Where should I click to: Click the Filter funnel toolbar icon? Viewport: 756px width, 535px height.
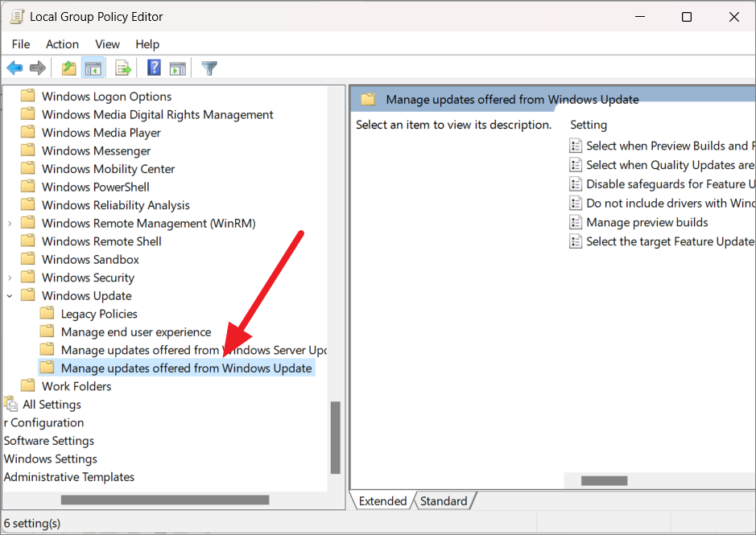click(x=209, y=68)
